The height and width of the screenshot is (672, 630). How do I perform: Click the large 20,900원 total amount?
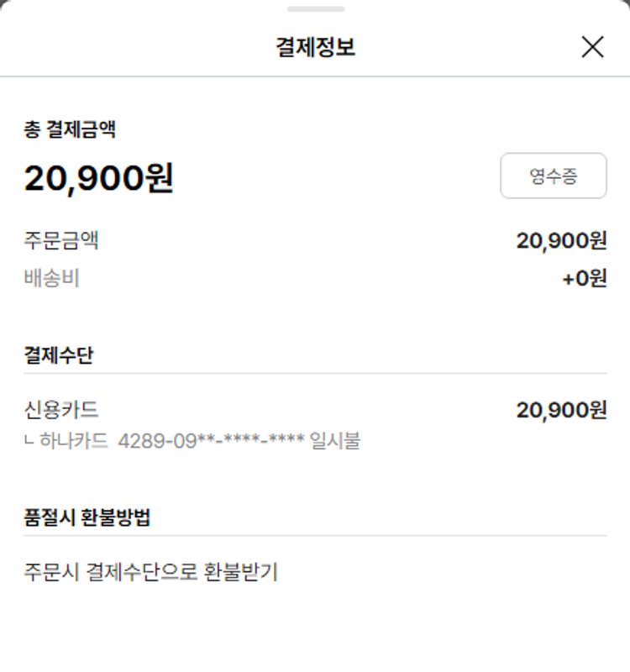point(98,178)
